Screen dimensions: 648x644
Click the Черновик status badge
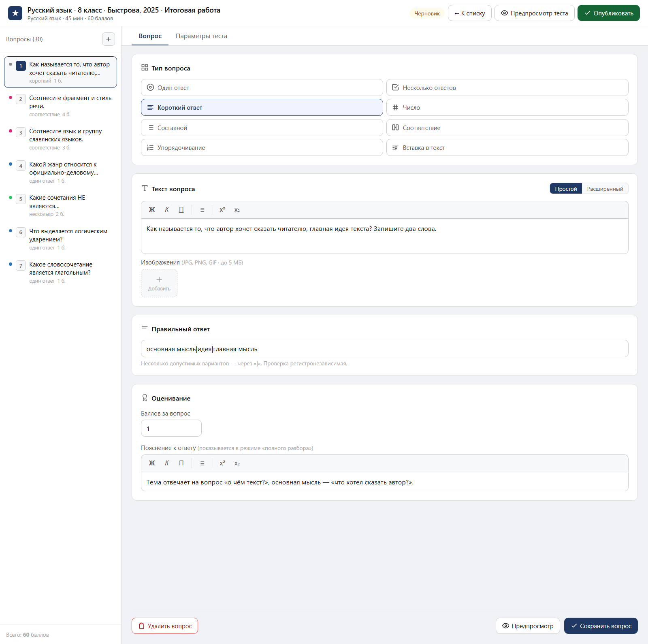(427, 13)
